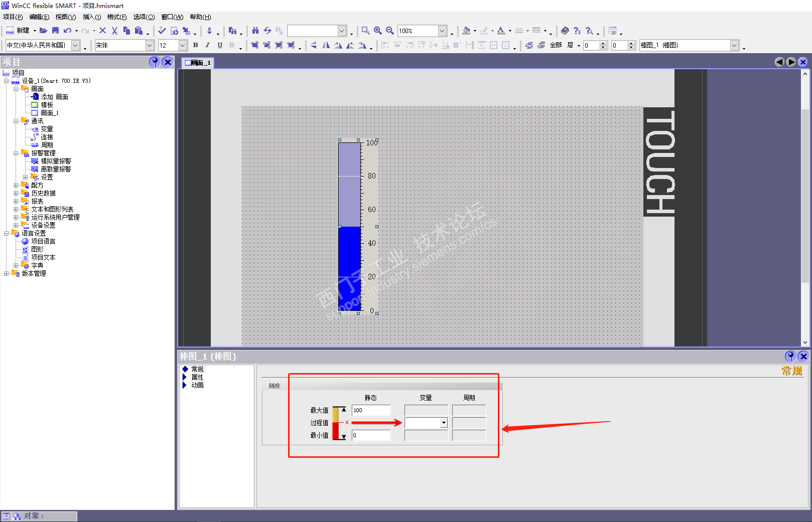Click the find binoculars icon

pyautogui.click(x=255, y=31)
